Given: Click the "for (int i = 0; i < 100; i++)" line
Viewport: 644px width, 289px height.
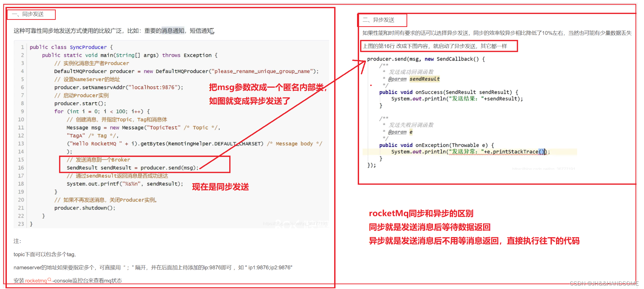Looking at the screenshot, I should coord(102,112).
